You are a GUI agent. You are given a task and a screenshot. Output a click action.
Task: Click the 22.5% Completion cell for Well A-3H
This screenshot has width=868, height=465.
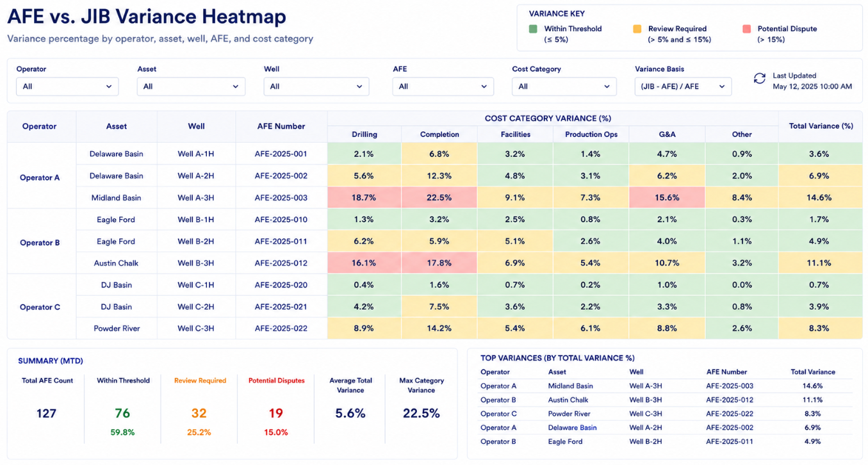439,198
